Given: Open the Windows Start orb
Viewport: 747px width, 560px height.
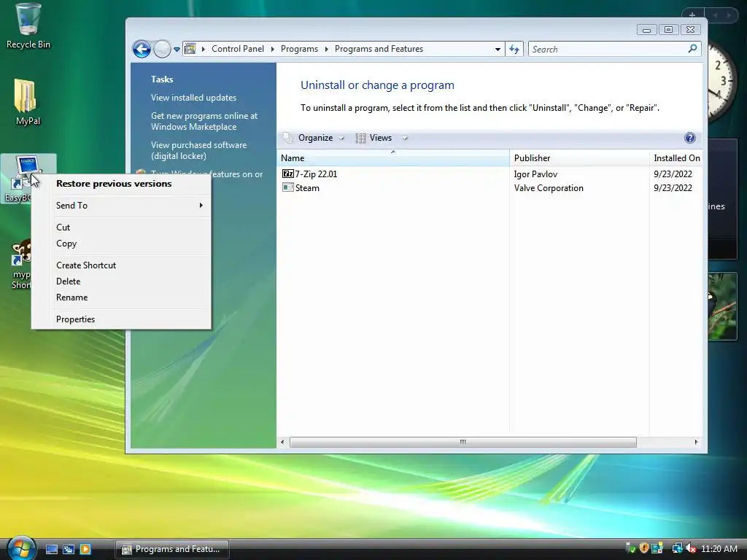Looking at the screenshot, I should pyautogui.click(x=21, y=548).
